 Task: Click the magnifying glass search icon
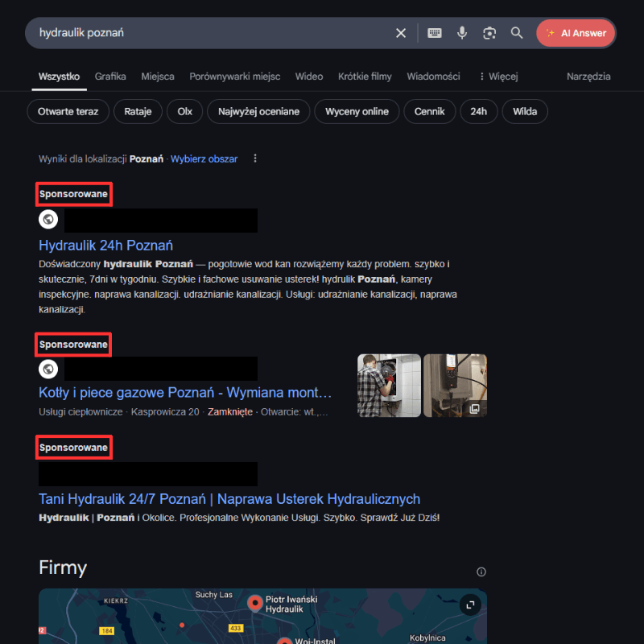click(517, 33)
